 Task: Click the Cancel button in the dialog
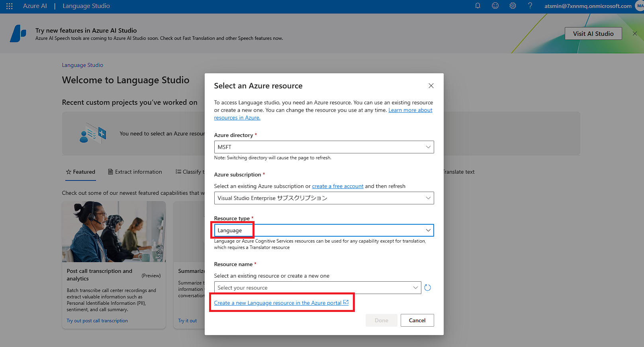tap(417, 320)
